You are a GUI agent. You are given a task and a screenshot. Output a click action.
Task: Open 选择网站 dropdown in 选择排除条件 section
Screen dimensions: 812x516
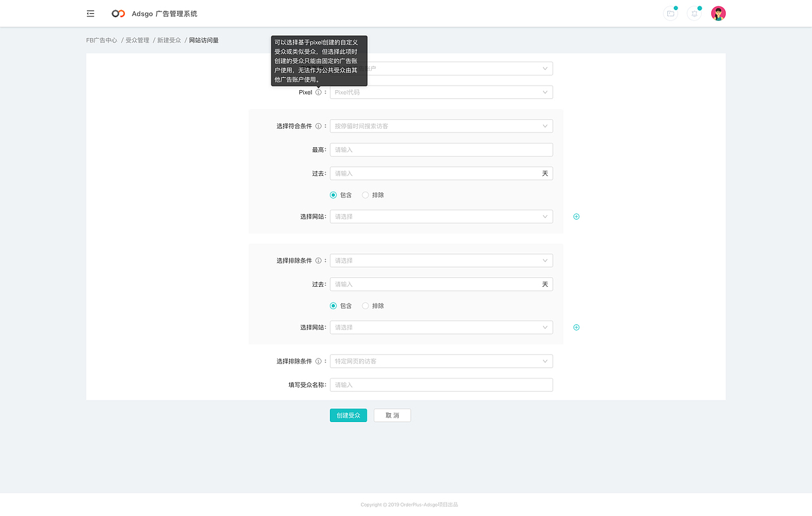442,327
